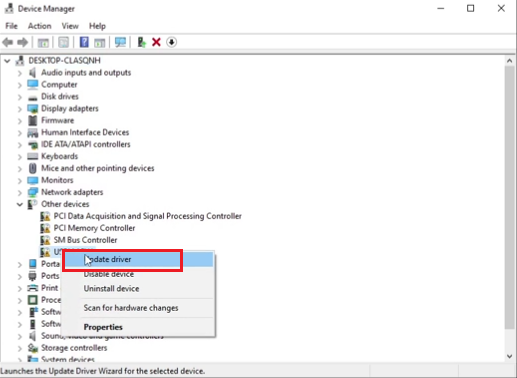Click the Computer category monitor icon
This screenshot has width=517, height=378.
pyautogui.click(x=33, y=84)
